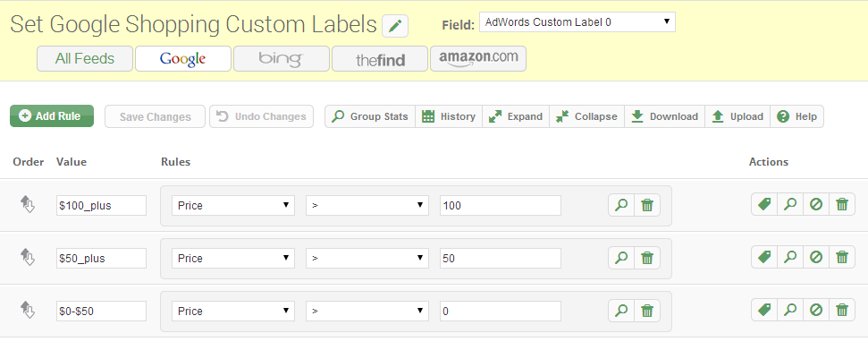Viewport: 868px width, 350px height.
Task: Click tag icon in $100_plus row actions
Action: click(764, 205)
